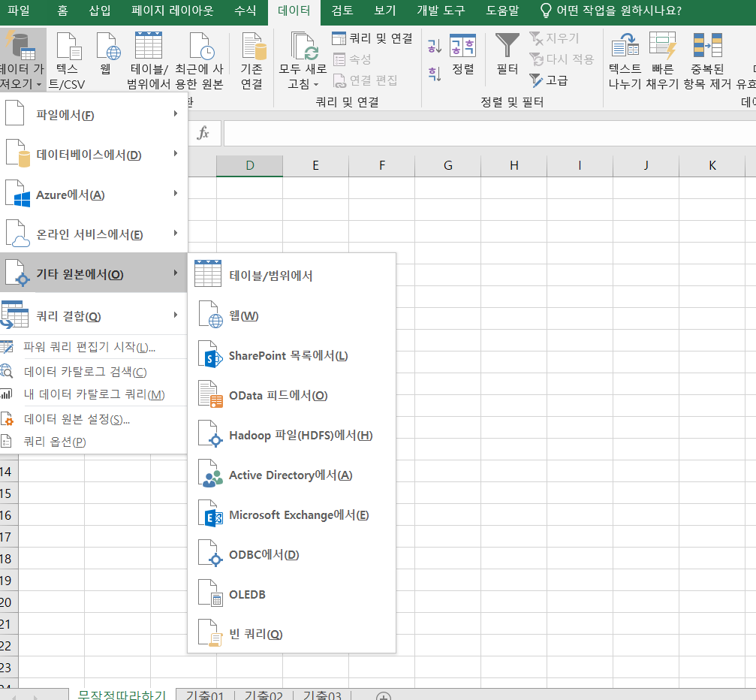Click the 텍스트/CSV import icon
The height and width of the screenshot is (700, 756).
(68, 47)
